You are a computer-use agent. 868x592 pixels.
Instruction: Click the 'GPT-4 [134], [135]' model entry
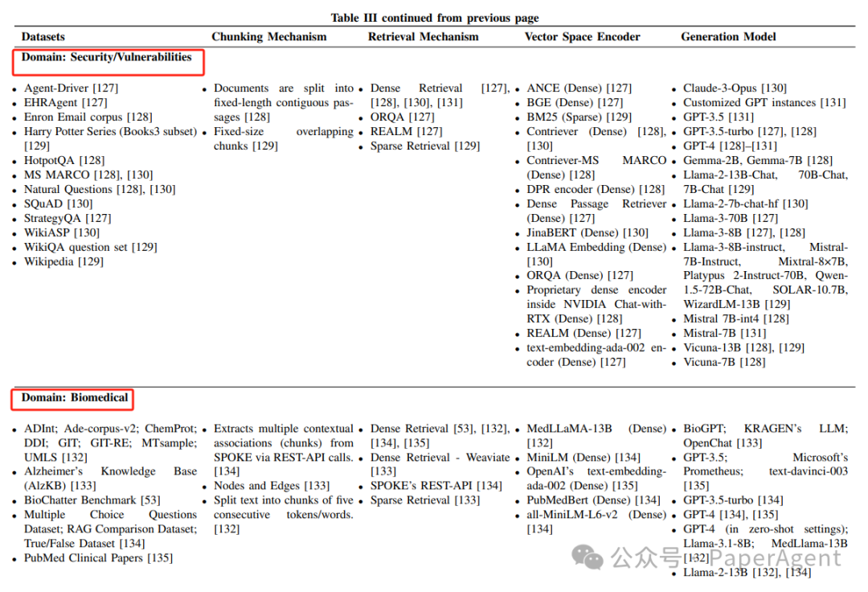pyautogui.click(x=731, y=515)
